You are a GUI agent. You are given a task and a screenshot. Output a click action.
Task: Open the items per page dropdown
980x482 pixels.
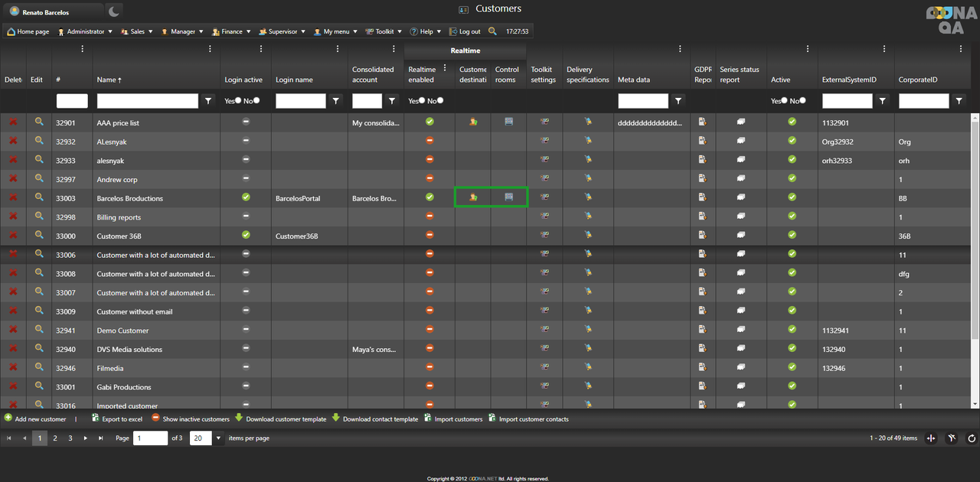pos(218,438)
